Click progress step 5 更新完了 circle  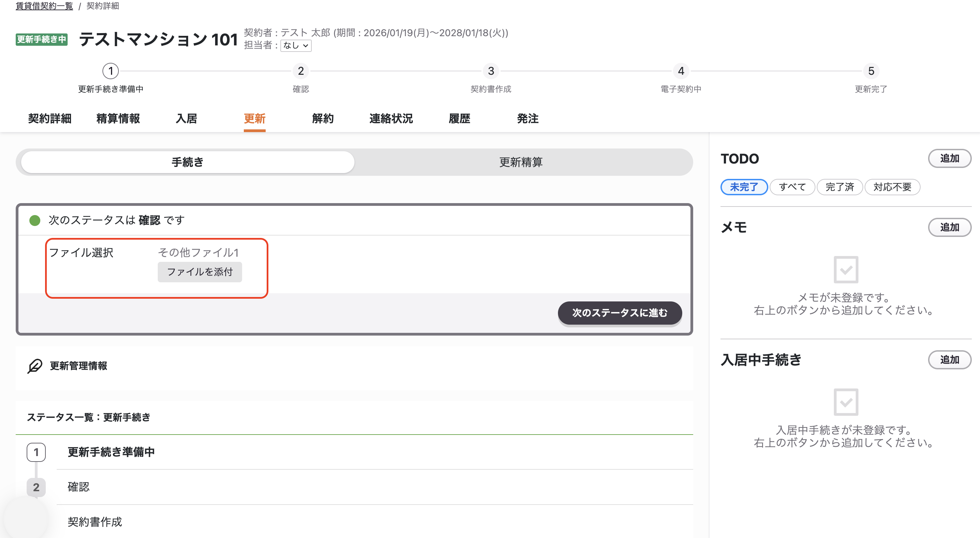tap(871, 71)
